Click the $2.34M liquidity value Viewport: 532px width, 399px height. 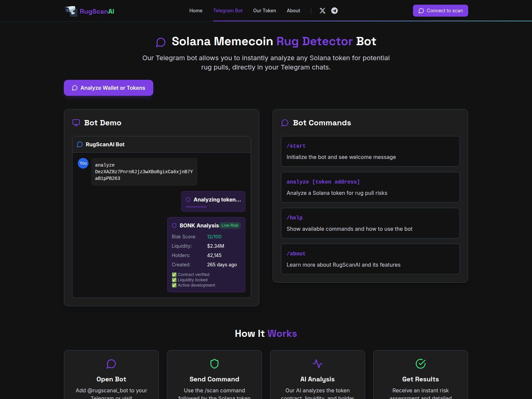(215, 246)
